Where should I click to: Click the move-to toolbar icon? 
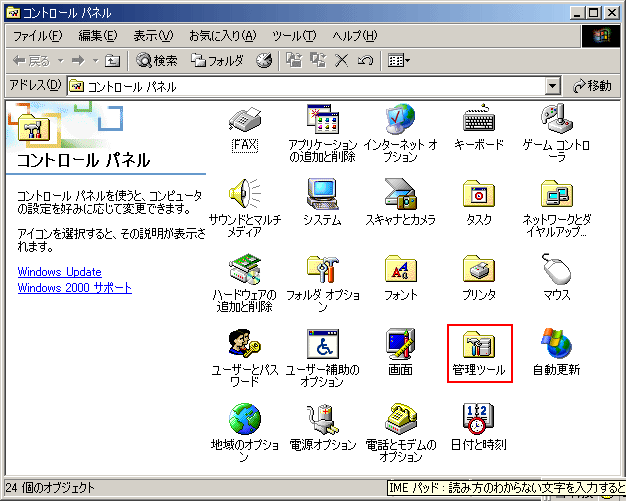(x=294, y=61)
